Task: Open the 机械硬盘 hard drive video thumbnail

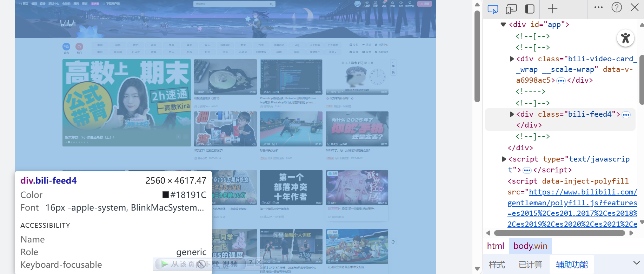Action: point(225,77)
